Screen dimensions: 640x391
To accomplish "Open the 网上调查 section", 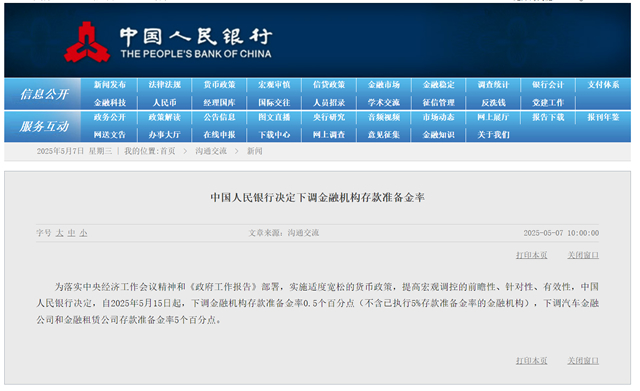I will click(x=329, y=135).
